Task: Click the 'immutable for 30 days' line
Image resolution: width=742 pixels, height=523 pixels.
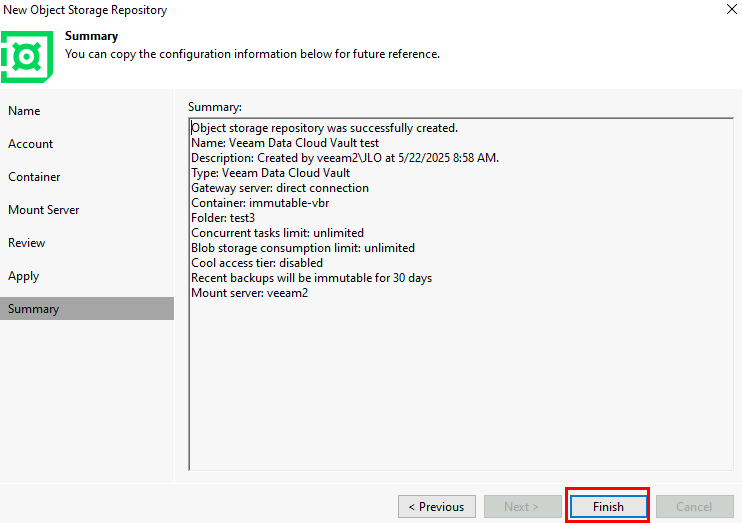Action: tap(311, 278)
